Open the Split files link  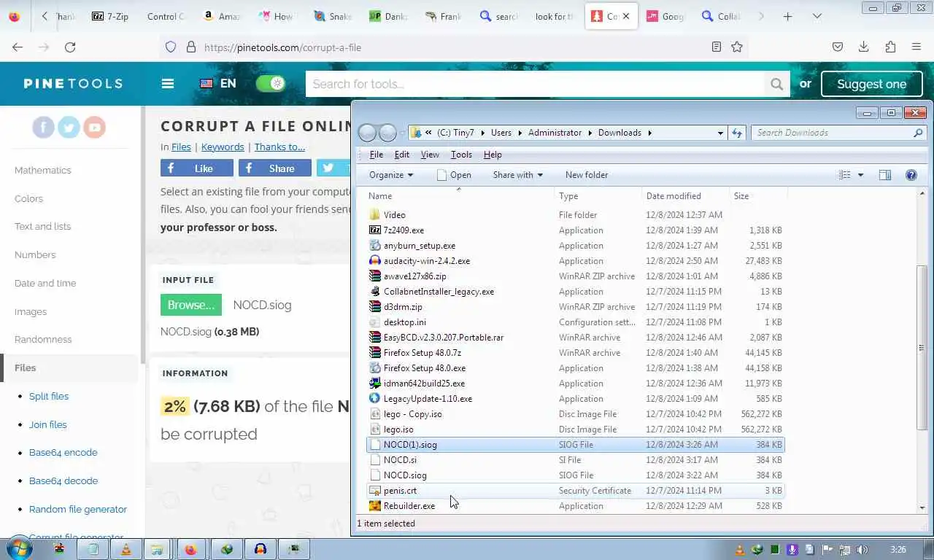click(49, 396)
